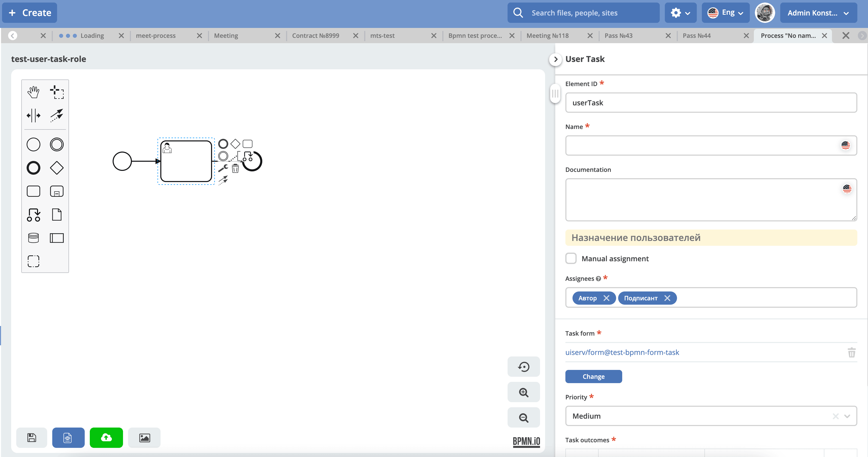Image resolution: width=868 pixels, height=457 pixels.
Task: Open the Admin Konst... user menu
Action: pos(818,13)
